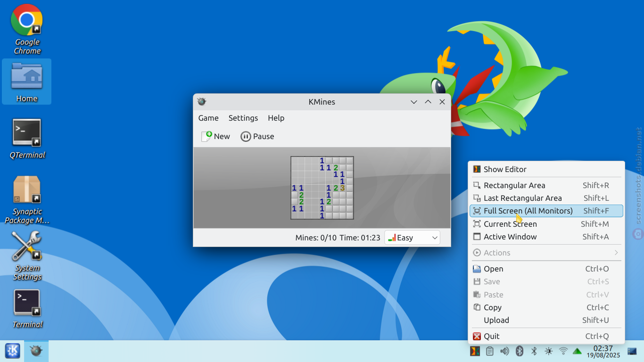Quit ksnip from the tray menu

[x=546, y=336]
